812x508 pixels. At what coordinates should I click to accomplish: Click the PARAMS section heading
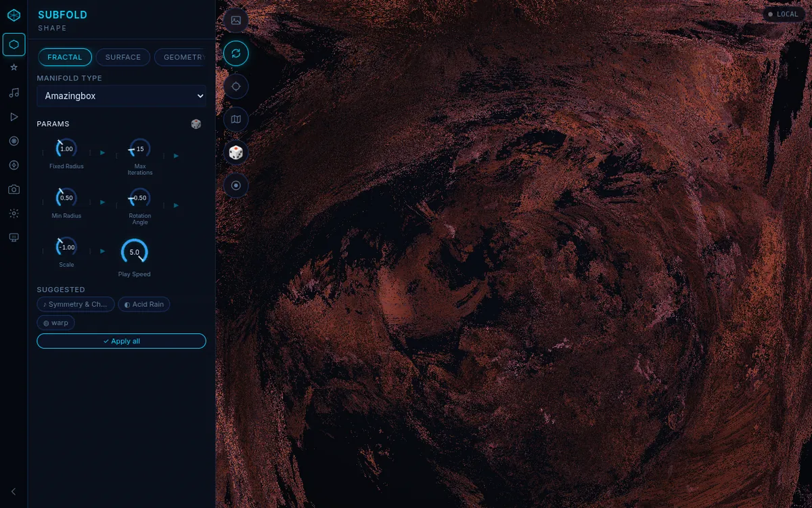coord(53,124)
